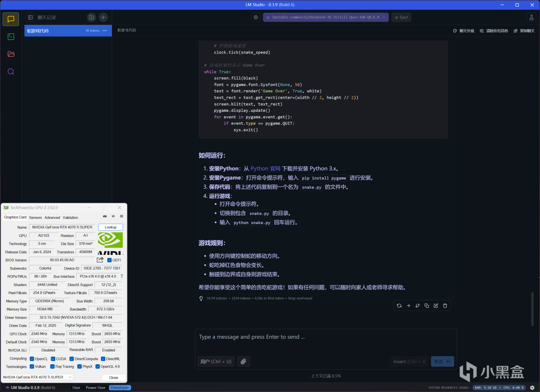
Task: Edit the assistant message
Action: point(436,306)
